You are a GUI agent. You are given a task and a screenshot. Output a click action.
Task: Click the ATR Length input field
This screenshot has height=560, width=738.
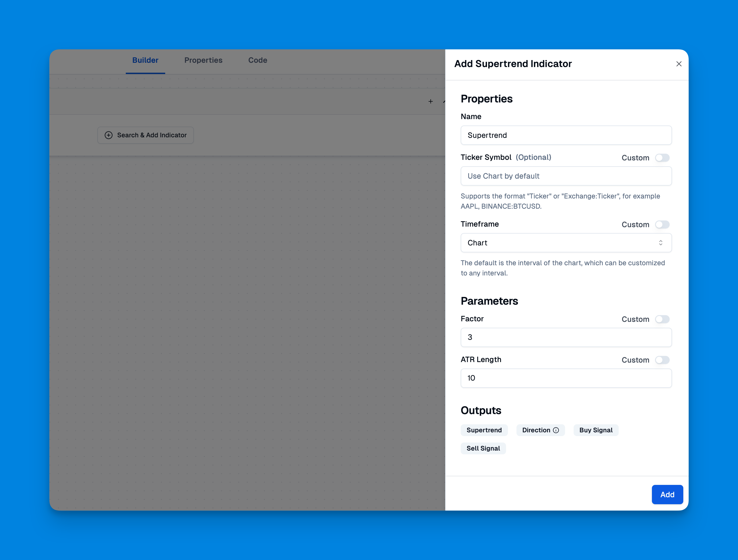tap(566, 378)
